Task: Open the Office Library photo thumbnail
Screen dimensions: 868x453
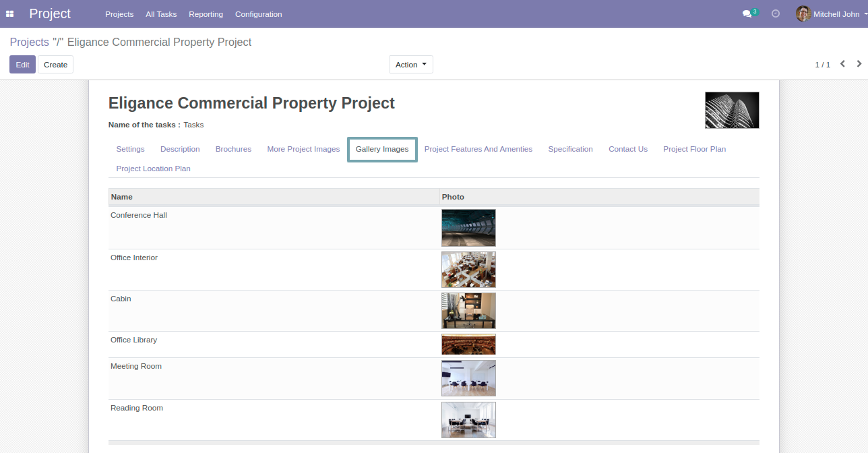Action: pos(468,344)
